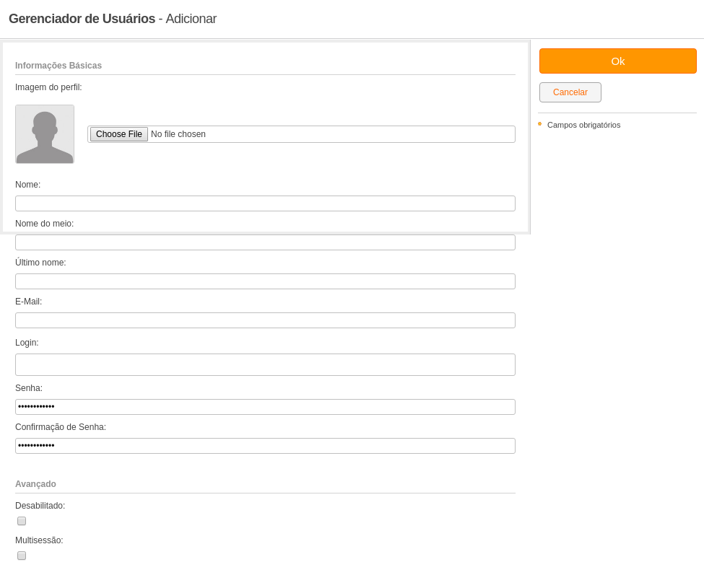Screen dimensions: 704x588
Task: Click the 'Desabilitado:' label text
Action: pos(40,506)
